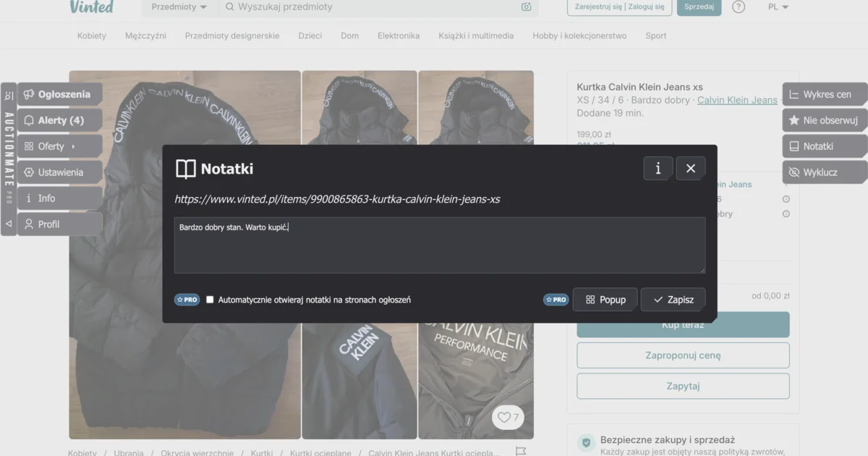Click Wyklucz to exclude this listing
The width and height of the screenshot is (868, 456).
tap(825, 172)
